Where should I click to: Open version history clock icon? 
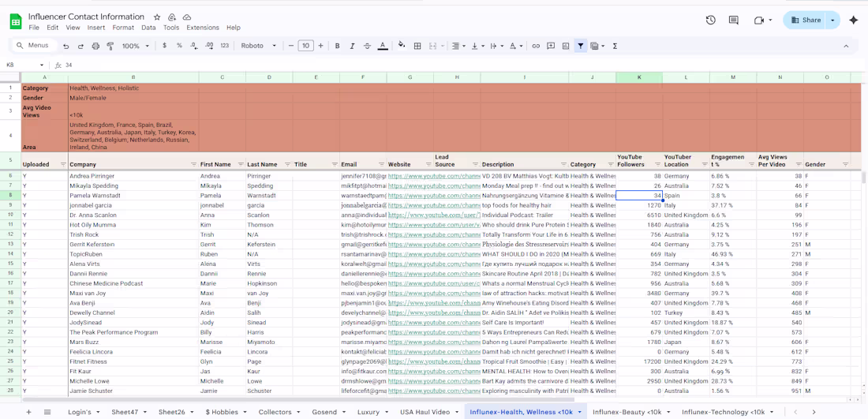coord(710,20)
